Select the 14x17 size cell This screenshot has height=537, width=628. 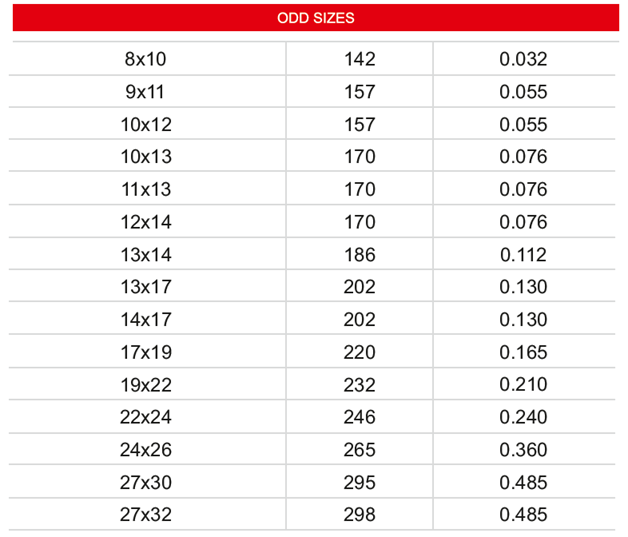(146, 320)
